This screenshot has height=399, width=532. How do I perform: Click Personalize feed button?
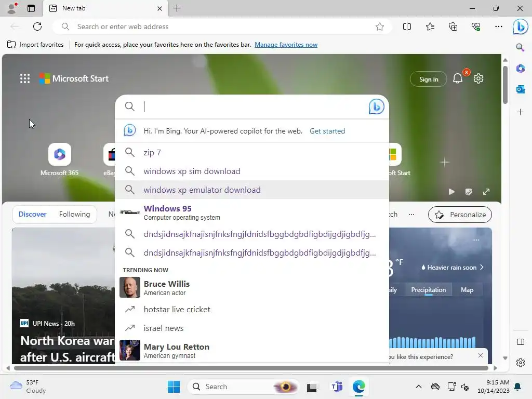tap(460, 215)
